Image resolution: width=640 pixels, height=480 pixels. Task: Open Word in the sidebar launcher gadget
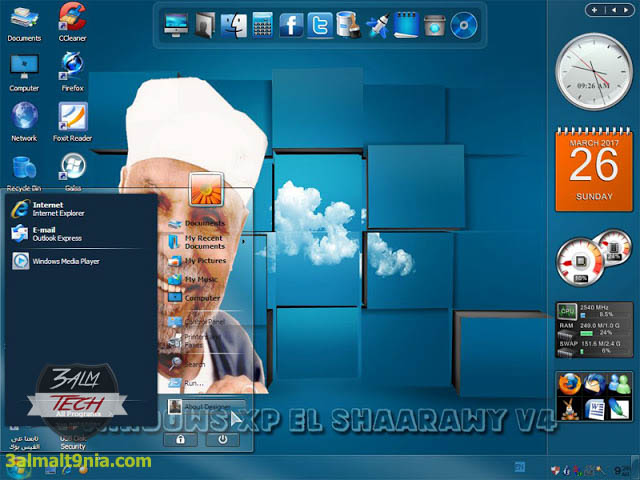595,409
